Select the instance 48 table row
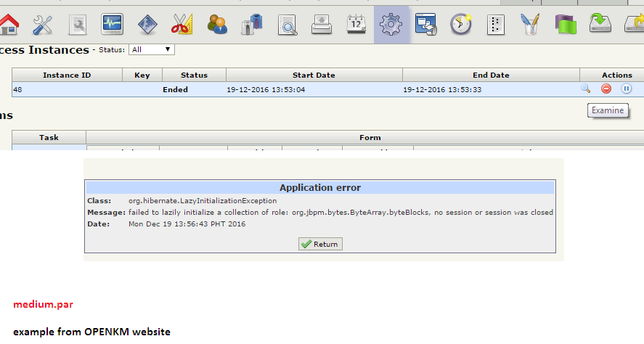The width and height of the screenshot is (644, 344). 290,90
